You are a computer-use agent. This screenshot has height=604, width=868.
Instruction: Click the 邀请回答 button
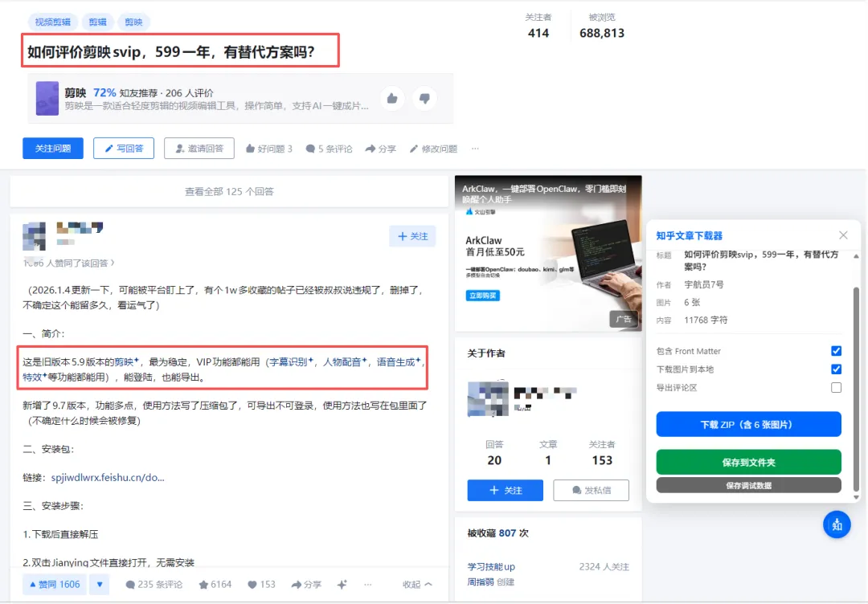pos(199,149)
